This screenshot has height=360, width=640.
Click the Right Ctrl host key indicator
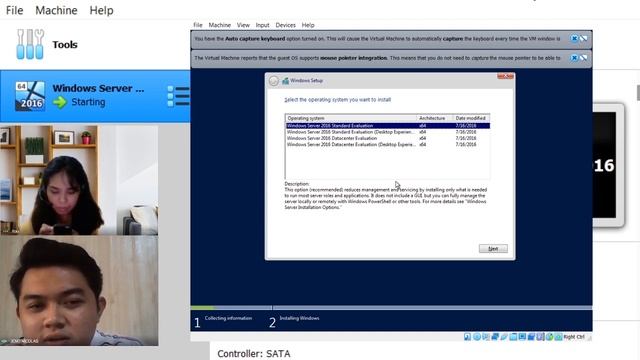(x=574, y=337)
